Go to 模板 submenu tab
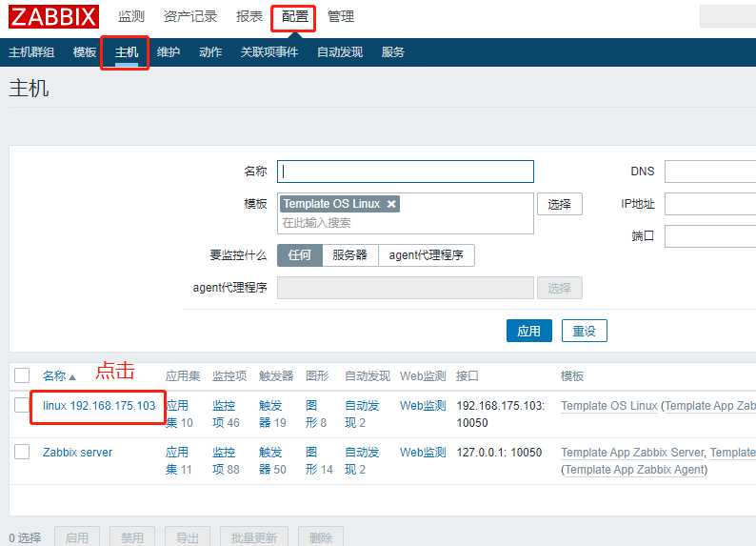 click(85, 52)
